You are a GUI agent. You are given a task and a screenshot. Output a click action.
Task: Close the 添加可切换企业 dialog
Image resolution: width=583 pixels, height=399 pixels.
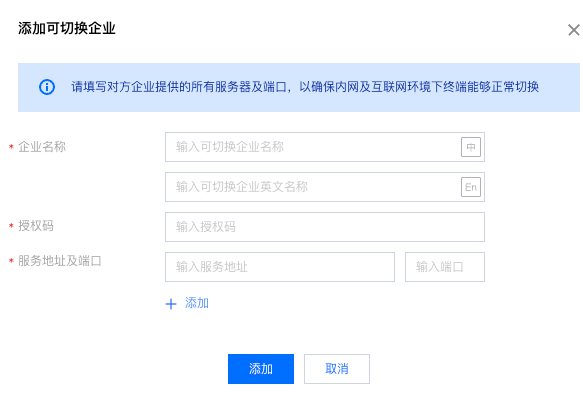[x=574, y=30]
